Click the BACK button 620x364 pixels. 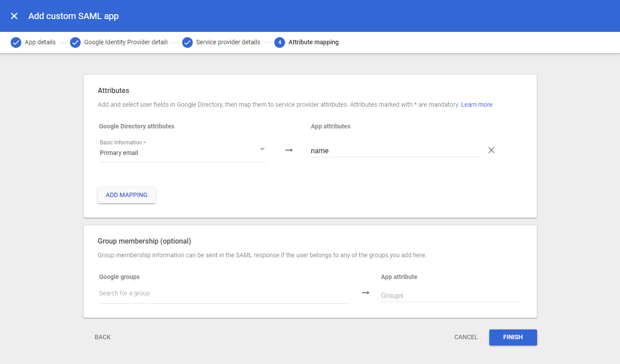[103, 337]
